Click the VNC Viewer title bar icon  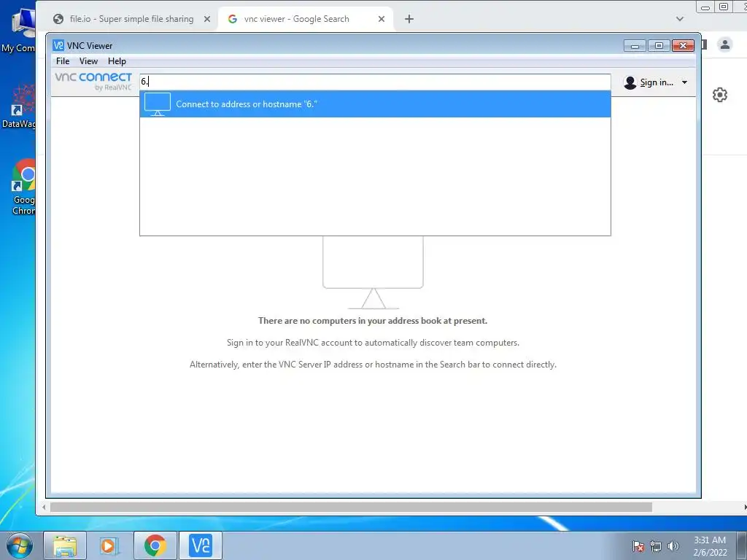pyautogui.click(x=58, y=45)
